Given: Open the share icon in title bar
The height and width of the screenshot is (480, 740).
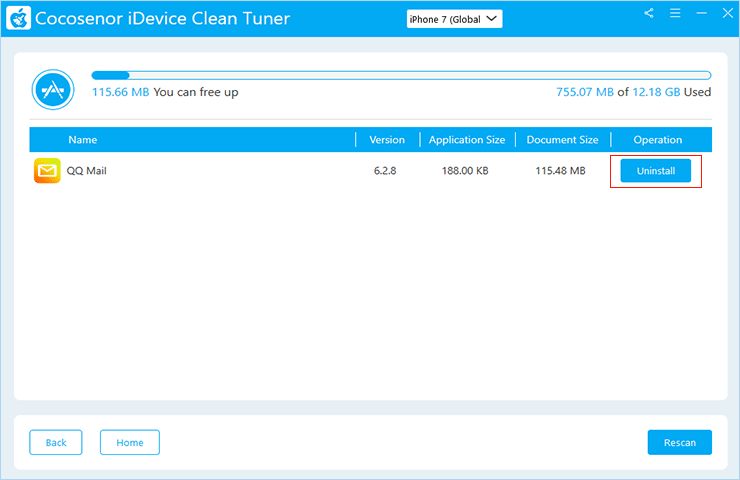Looking at the screenshot, I should [x=649, y=13].
